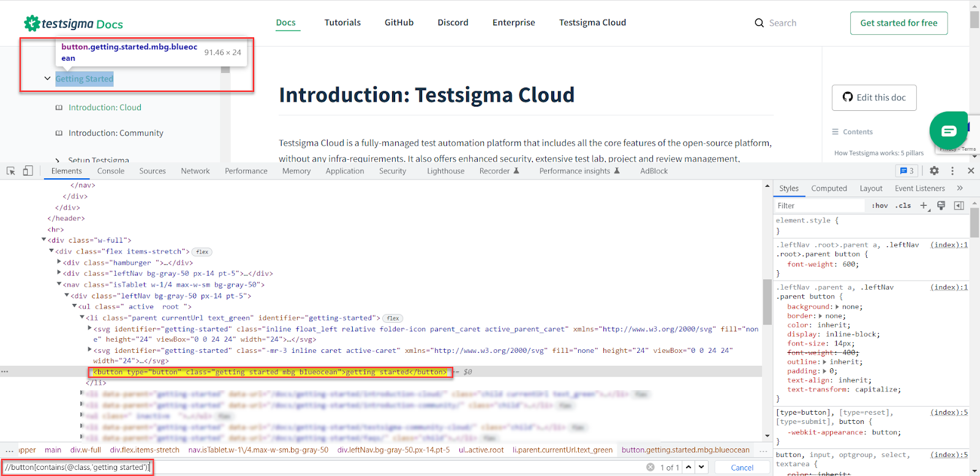Click breadcrumb li.parent.currentUrl.text_green
This screenshot has width=980, height=476.
(562, 450)
